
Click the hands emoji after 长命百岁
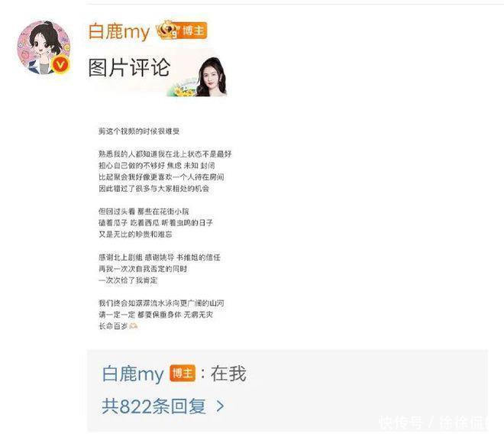tap(133, 326)
